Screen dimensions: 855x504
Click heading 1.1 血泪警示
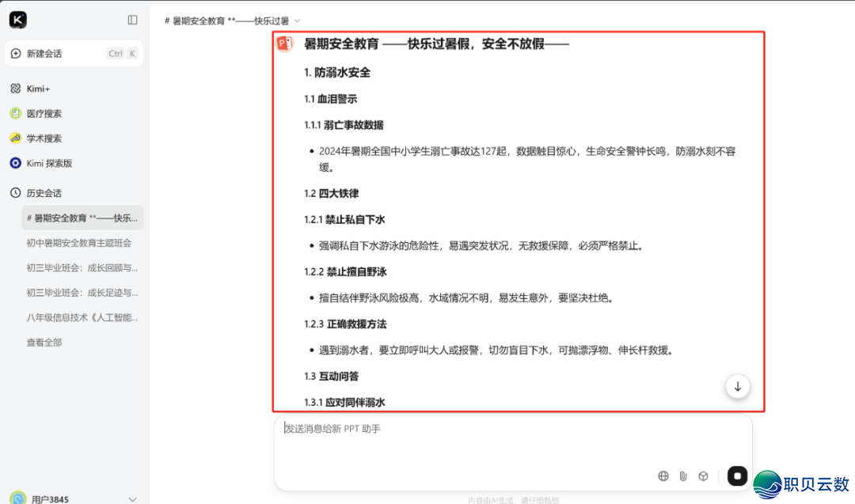tap(330, 99)
